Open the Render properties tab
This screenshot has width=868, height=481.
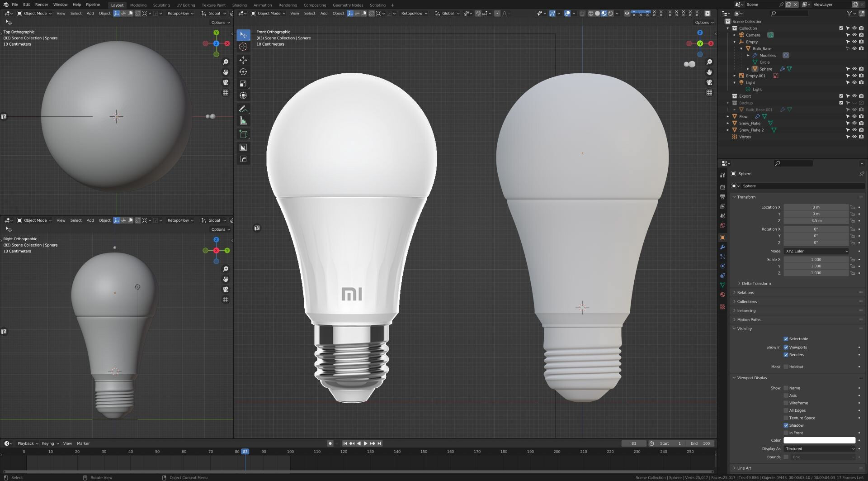(x=722, y=187)
